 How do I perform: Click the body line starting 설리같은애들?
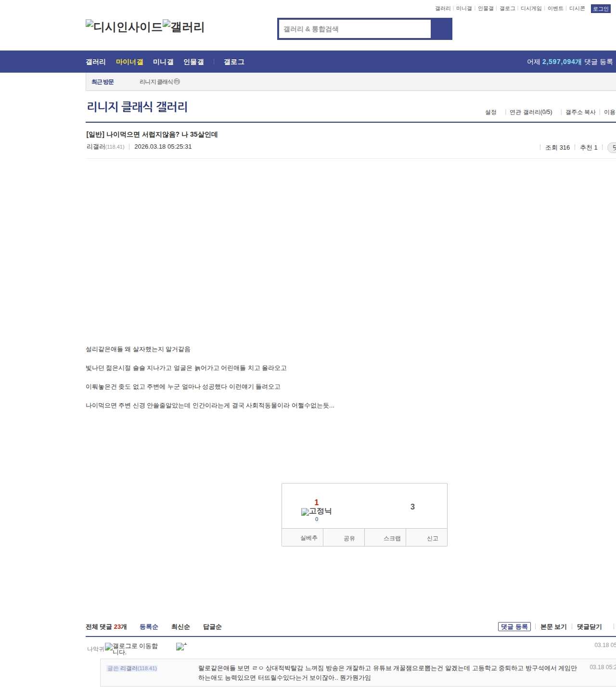coord(138,349)
